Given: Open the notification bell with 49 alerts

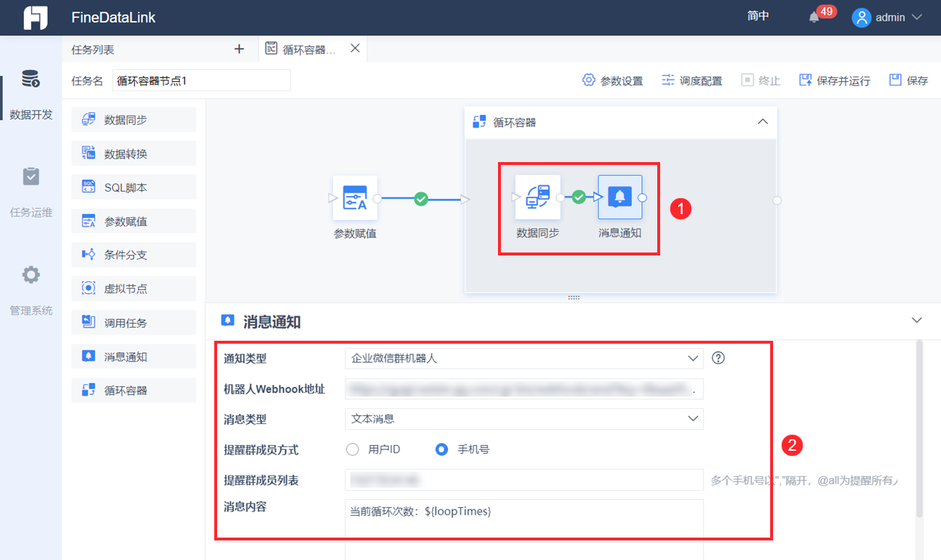Looking at the screenshot, I should click(x=814, y=17).
